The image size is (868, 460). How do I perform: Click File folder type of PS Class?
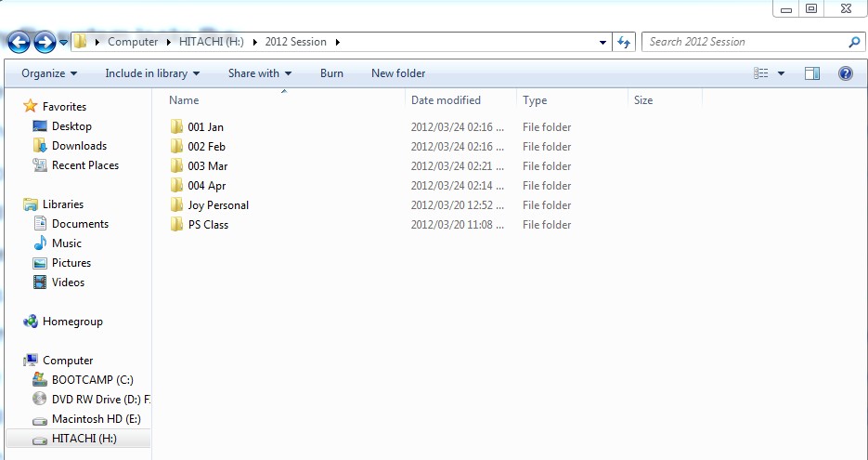[547, 225]
